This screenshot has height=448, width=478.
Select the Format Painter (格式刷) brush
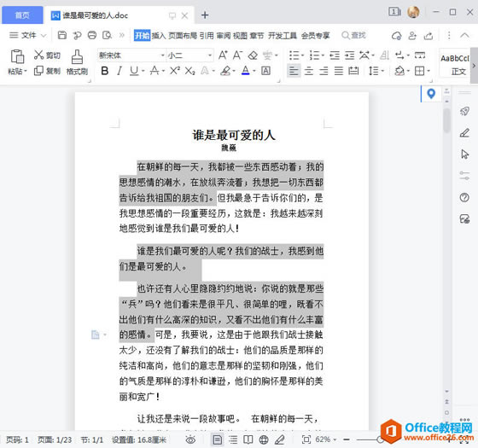[77, 57]
